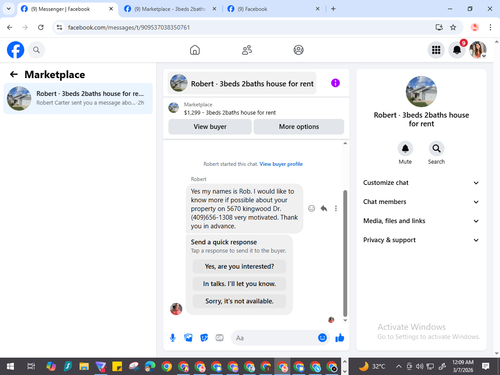The height and width of the screenshot is (375, 500).
Task: Attach a file with the photo icon
Action: pos(188,338)
